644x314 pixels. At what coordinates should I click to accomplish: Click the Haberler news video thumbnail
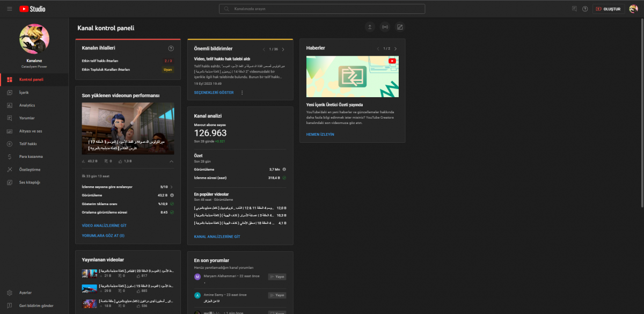pos(353,76)
